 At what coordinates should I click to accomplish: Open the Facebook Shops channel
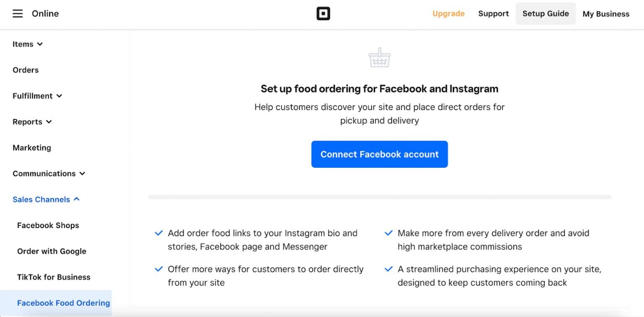coord(48,225)
